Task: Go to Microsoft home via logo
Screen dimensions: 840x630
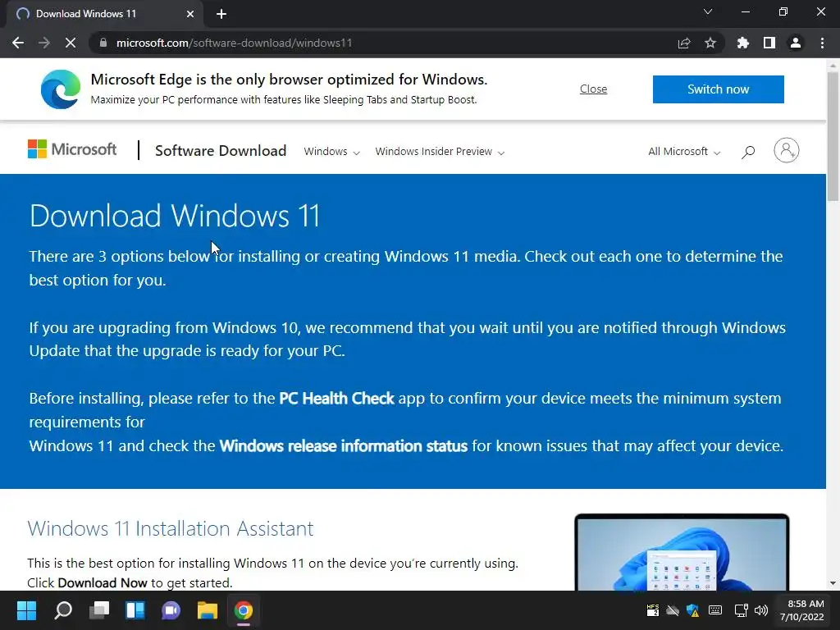Action: (72, 149)
